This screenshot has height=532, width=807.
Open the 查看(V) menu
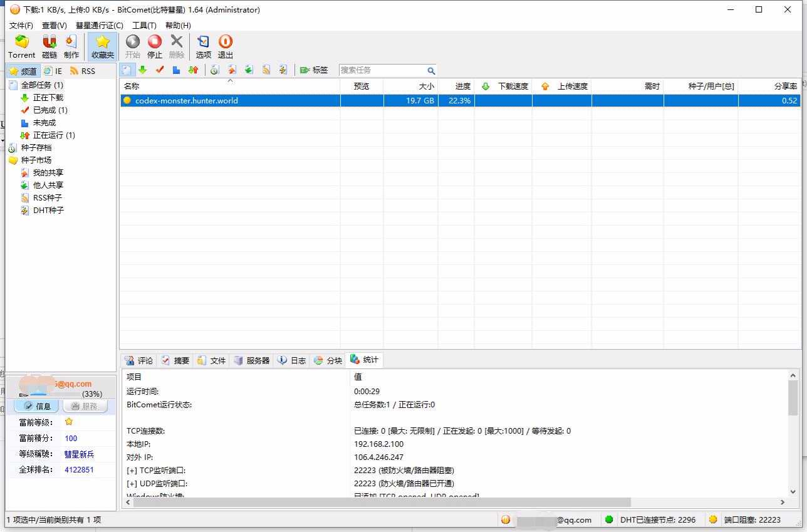click(x=55, y=25)
